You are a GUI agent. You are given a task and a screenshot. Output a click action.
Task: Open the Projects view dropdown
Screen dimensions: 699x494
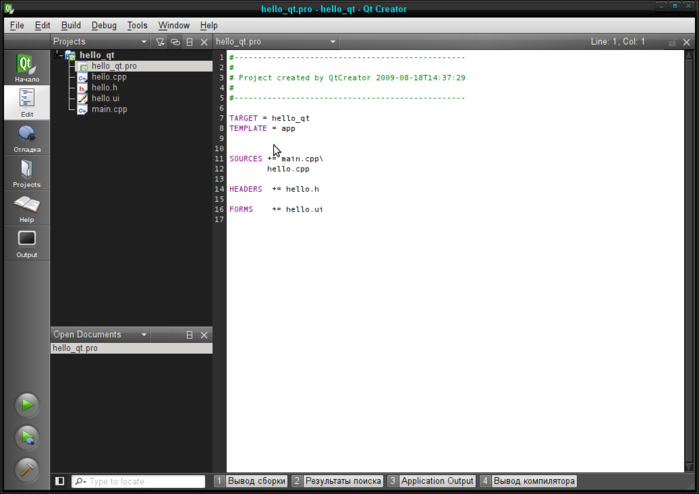coord(100,41)
